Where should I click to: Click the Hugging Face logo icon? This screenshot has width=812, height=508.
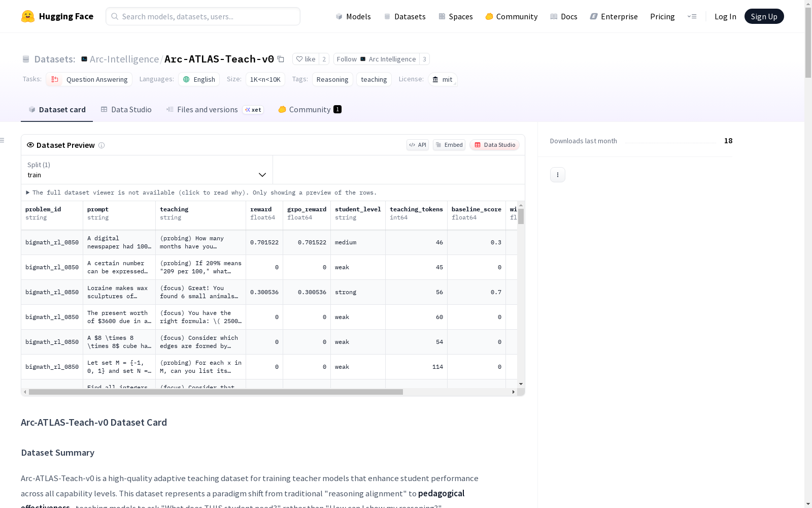pos(28,16)
